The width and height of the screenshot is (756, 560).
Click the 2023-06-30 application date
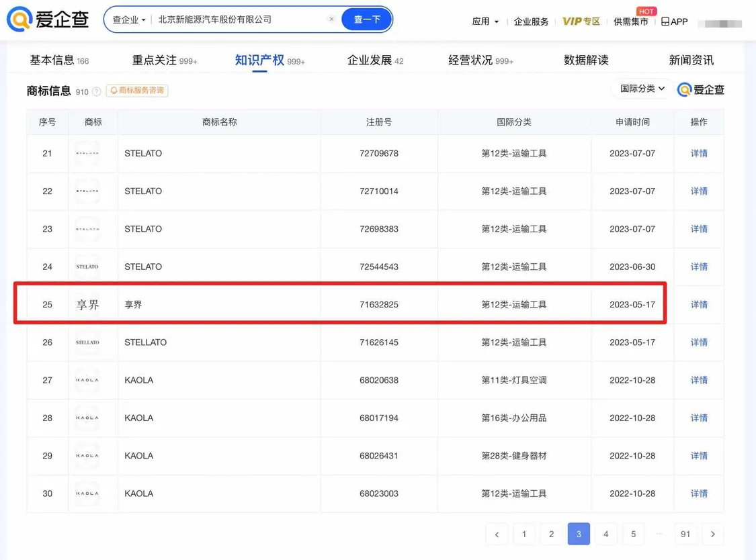632,267
